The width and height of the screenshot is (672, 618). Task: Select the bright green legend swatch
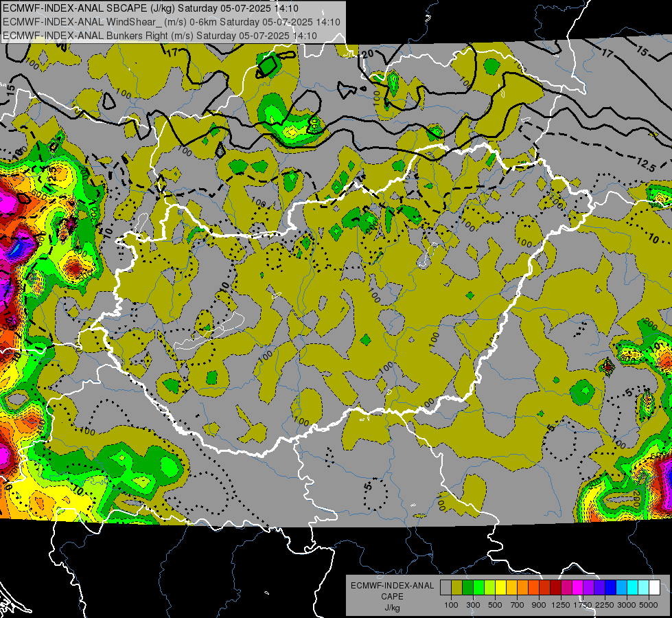478,588
